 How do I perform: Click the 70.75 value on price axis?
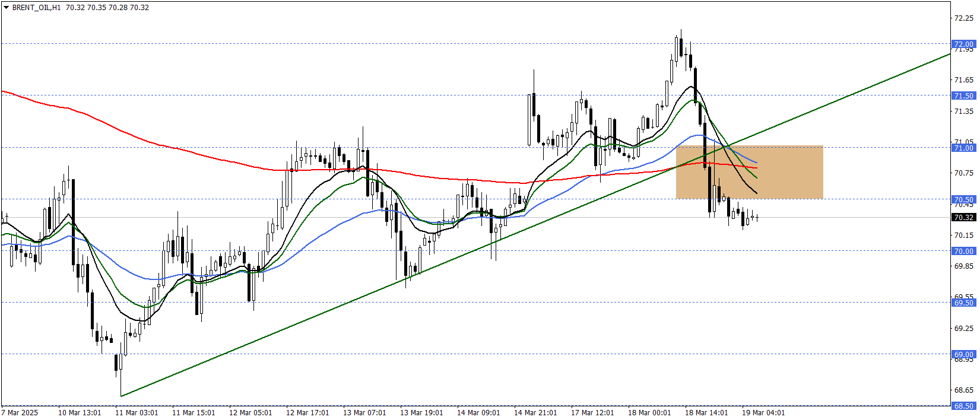963,173
